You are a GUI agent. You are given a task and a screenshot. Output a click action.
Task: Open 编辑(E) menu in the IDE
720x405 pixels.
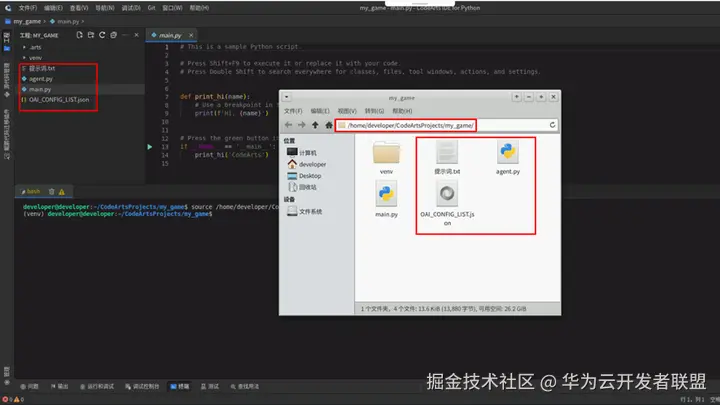(53, 8)
